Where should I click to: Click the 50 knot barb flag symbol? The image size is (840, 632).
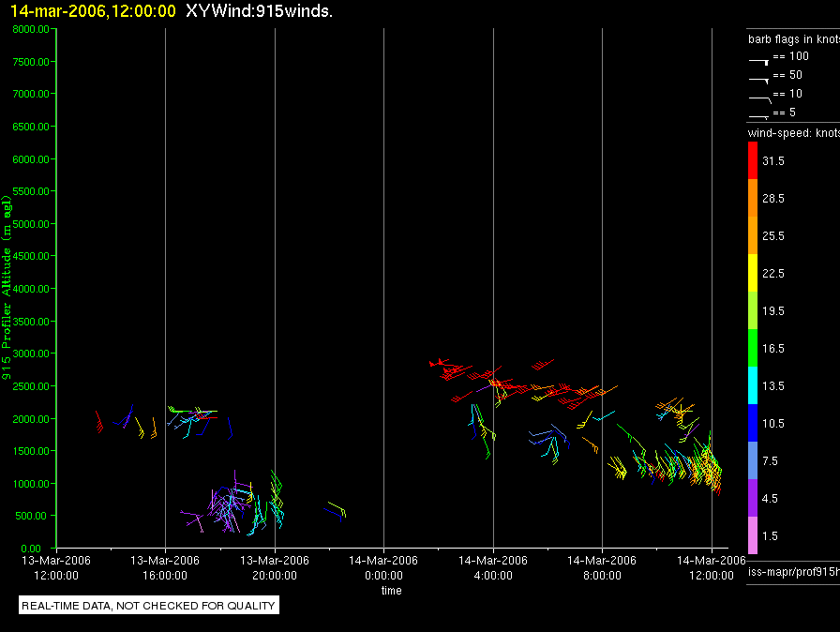coord(758,81)
